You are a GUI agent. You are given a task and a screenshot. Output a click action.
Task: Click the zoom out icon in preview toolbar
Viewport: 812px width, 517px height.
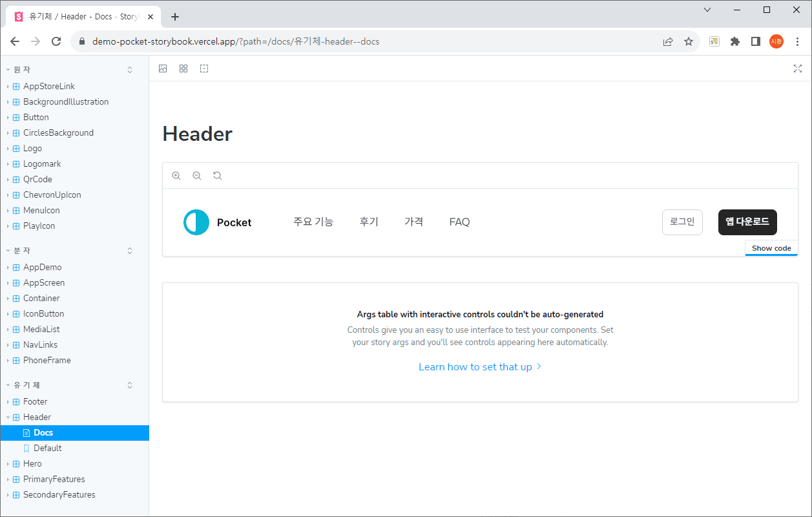click(x=197, y=176)
